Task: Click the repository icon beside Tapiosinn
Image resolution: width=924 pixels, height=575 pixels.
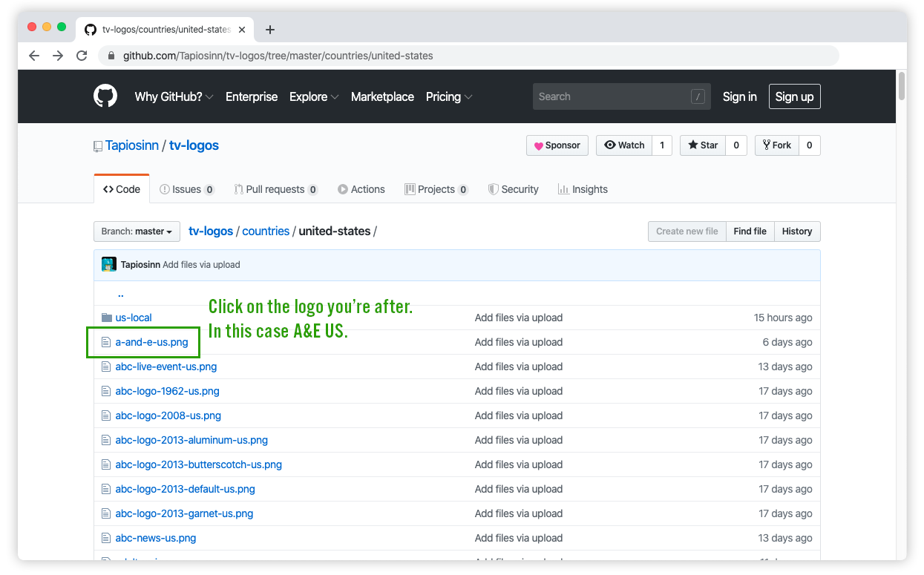Action: pos(98,146)
